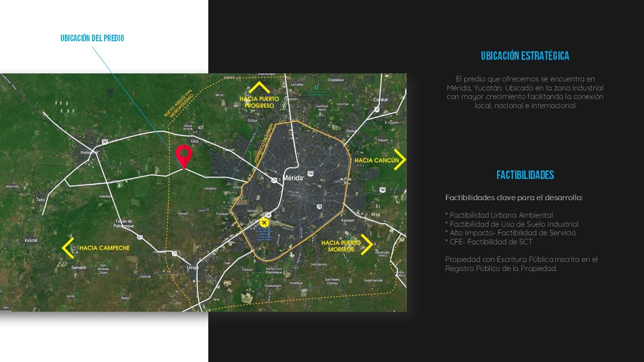
Task: Click the yellow arrow toward Campeche
Action: 68,248
